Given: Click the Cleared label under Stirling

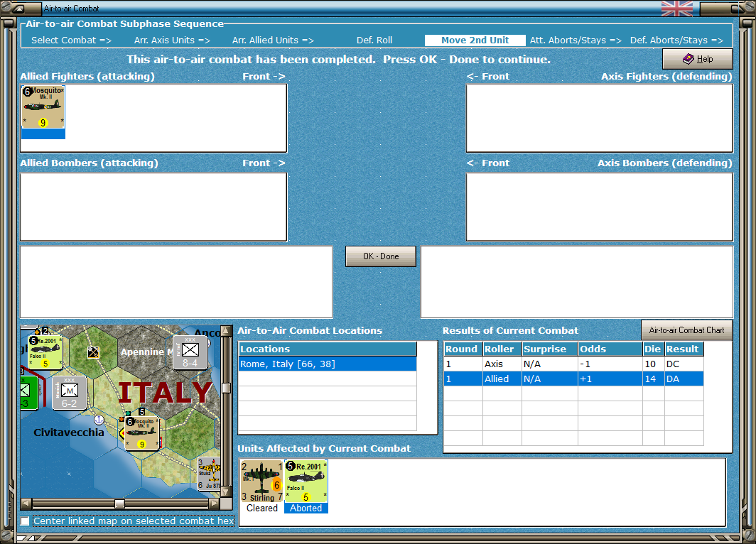Looking at the screenshot, I should click(x=261, y=508).
